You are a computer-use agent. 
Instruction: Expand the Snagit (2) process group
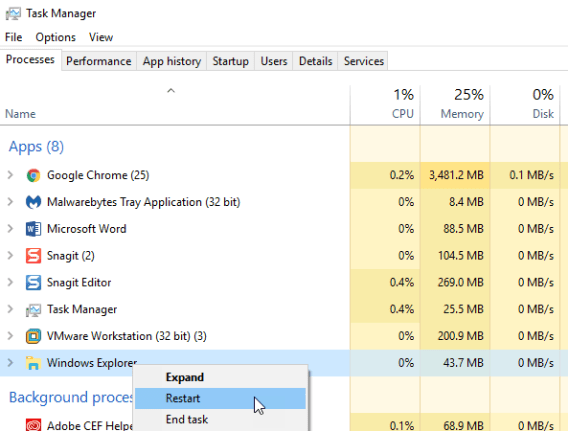click(x=11, y=256)
